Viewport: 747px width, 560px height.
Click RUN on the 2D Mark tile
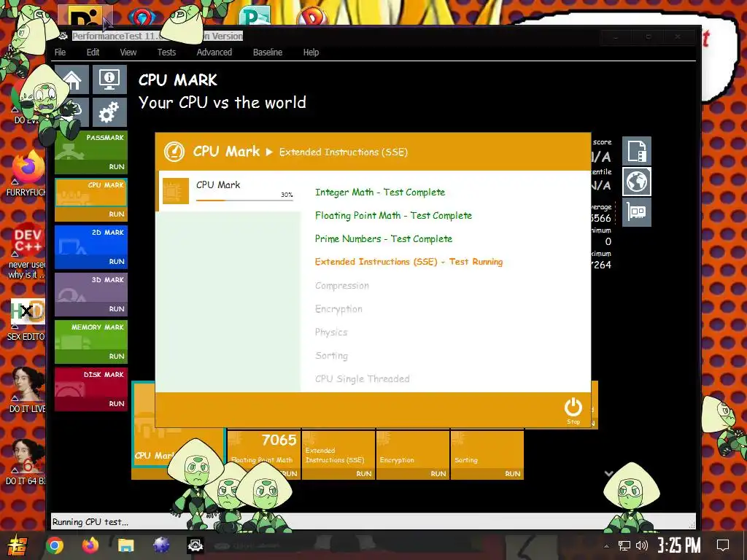(x=117, y=262)
